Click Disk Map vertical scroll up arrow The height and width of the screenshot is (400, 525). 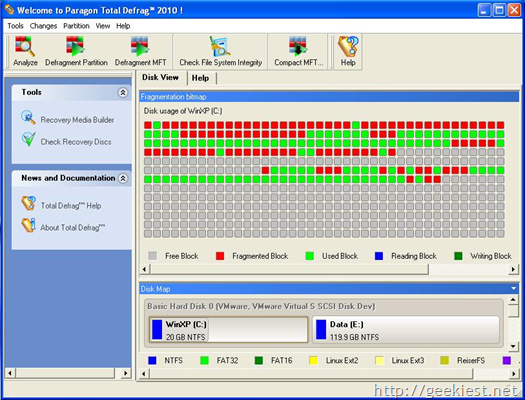point(513,299)
